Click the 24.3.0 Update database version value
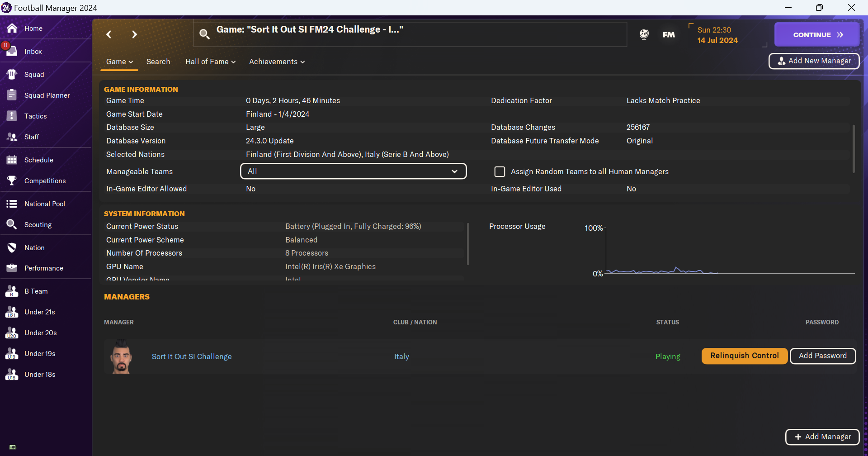 pos(270,141)
